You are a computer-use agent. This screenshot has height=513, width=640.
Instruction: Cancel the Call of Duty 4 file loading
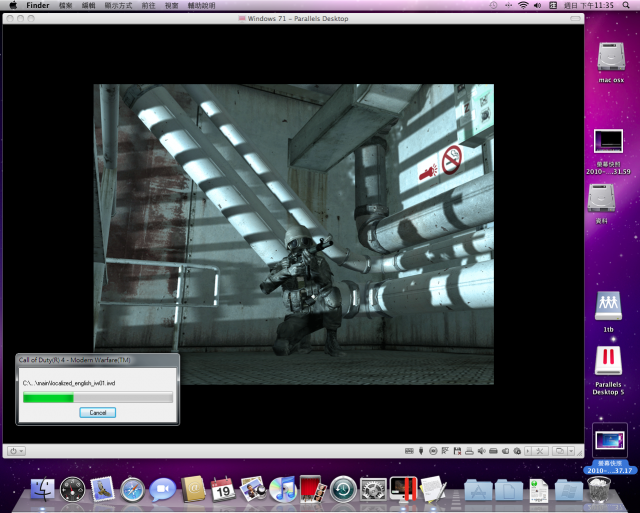(98, 413)
